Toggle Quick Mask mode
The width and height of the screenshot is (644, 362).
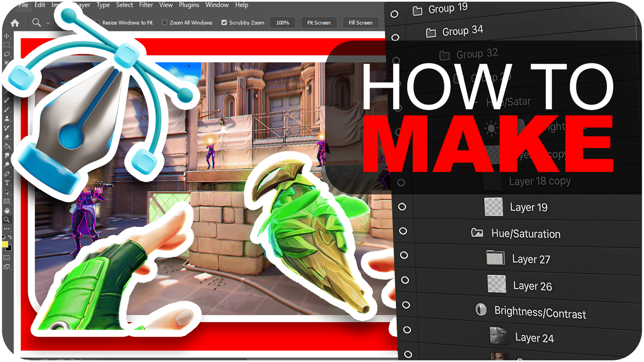coord(7,258)
